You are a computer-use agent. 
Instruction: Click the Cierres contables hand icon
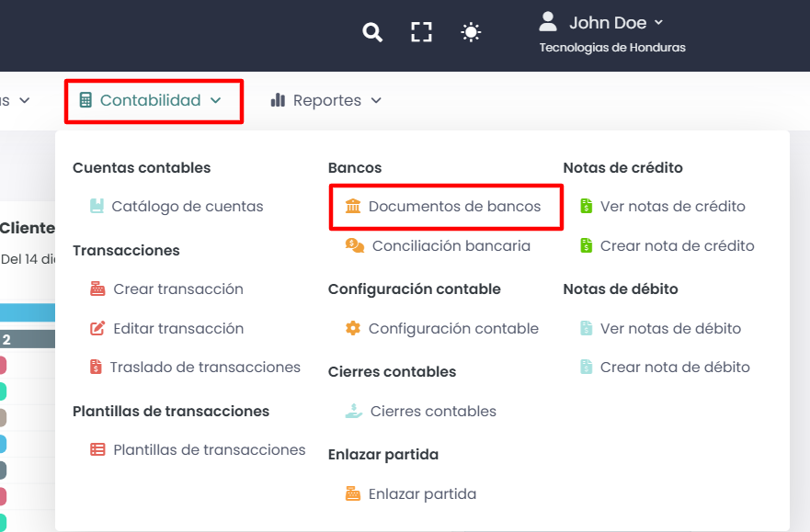[x=354, y=411]
